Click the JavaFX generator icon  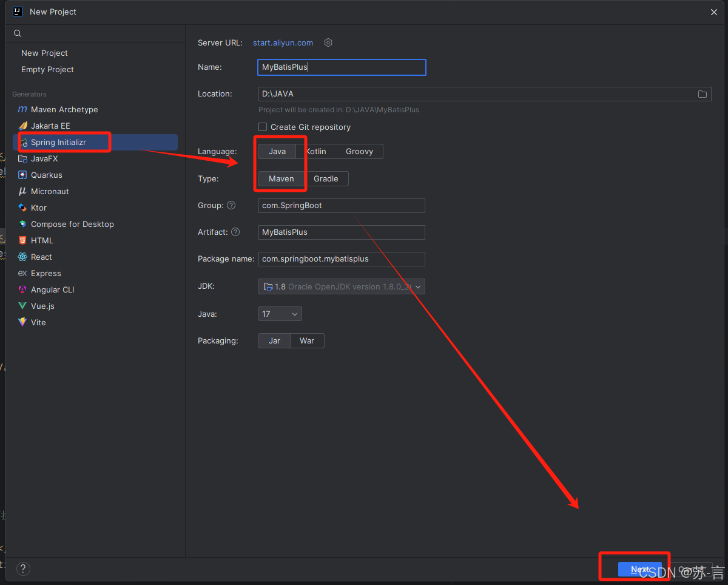coord(22,158)
